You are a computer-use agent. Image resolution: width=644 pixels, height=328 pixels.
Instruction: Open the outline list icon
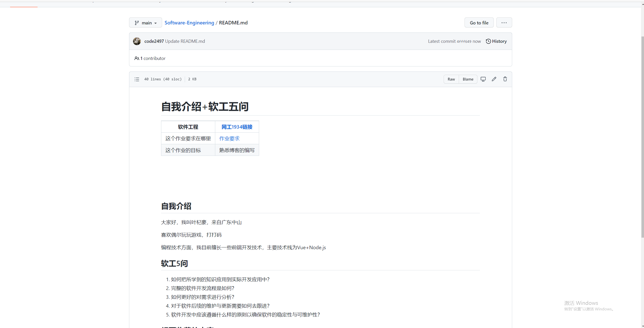[x=137, y=79]
